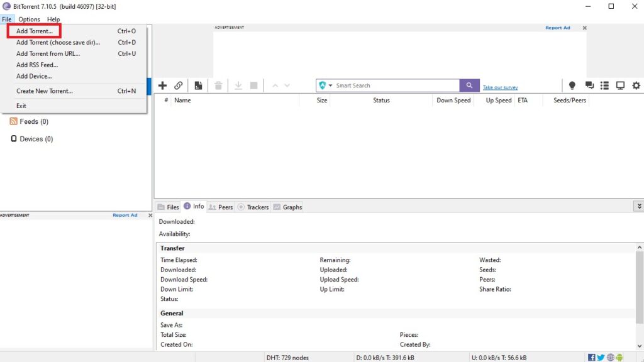
Task: Click the RSS Feeds icon in sidebar
Action: pyautogui.click(x=14, y=121)
